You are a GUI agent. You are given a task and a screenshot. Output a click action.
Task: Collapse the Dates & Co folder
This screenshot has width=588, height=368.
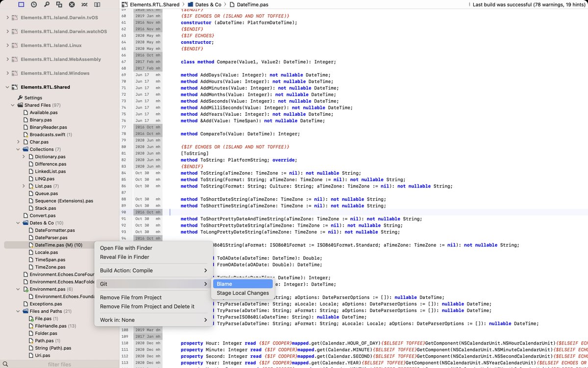[x=18, y=223]
